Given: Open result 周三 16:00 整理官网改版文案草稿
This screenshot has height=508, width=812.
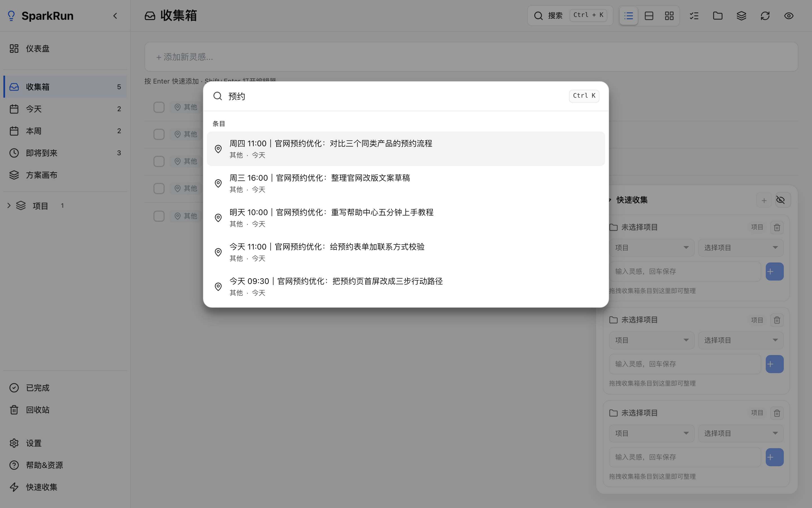Looking at the screenshot, I should pyautogui.click(x=406, y=183).
